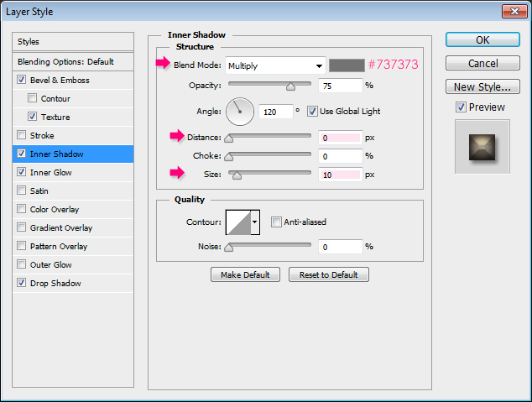Select the Pattern Overlay row label
This screenshot has height=402, width=532.
tap(59, 246)
